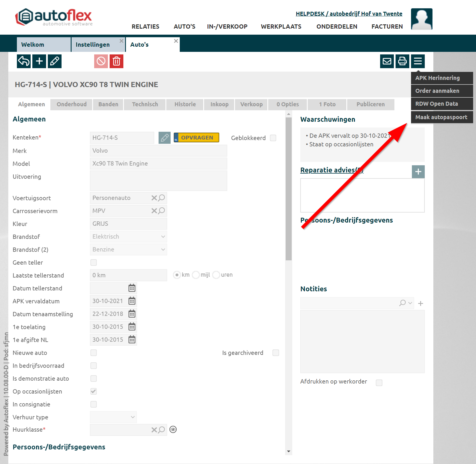This screenshot has height=464, width=476.
Task: Click the back arrow toolbar icon
Action: (24, 61)
